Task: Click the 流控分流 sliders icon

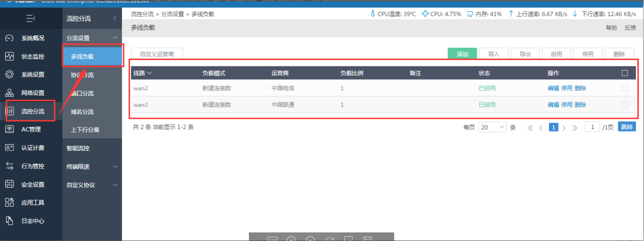Action: [x=9, y=111]
